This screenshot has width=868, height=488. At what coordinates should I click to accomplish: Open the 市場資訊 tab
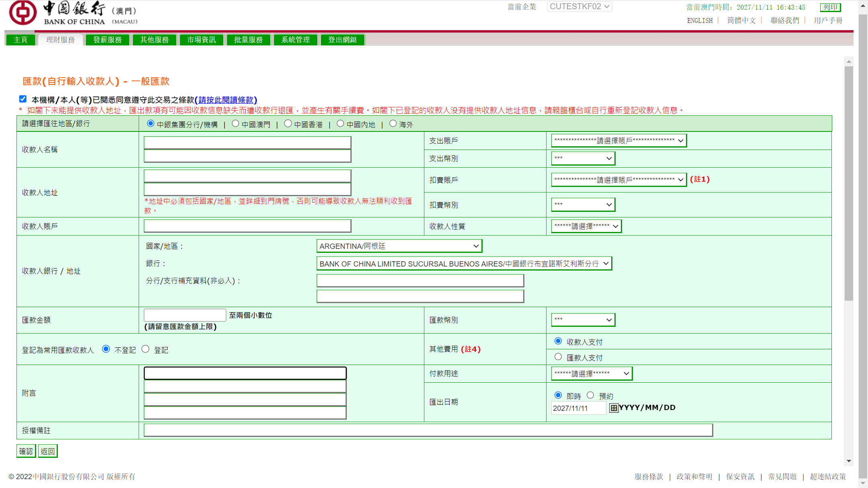(x=202, y=40)
